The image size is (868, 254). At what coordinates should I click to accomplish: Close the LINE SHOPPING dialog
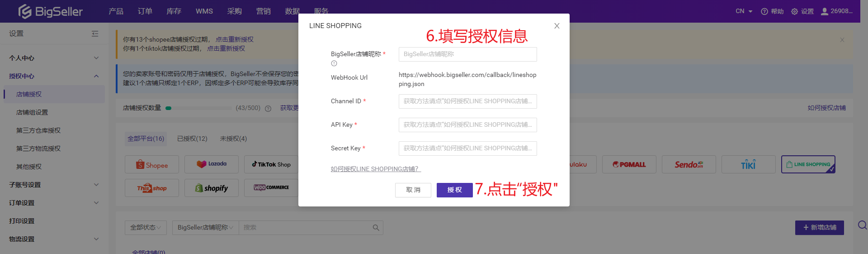coord(557,26)
